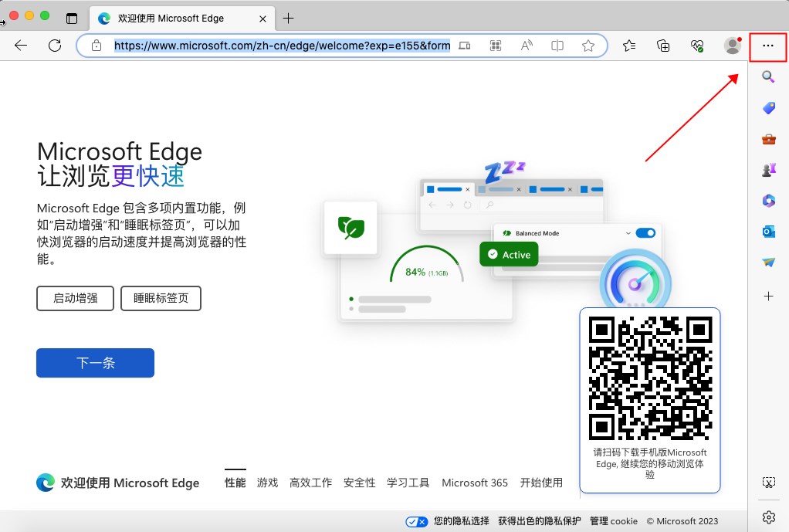Click the blue 下一条 button

point(95,363)
